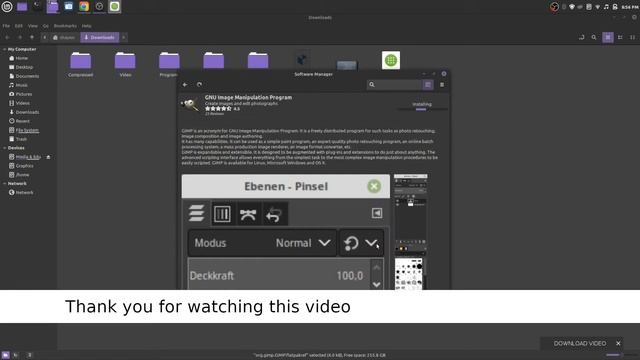Viewport: 640px width, 360px height.
Task: Open Trash in the sidebar
Action: click(18, 139)
